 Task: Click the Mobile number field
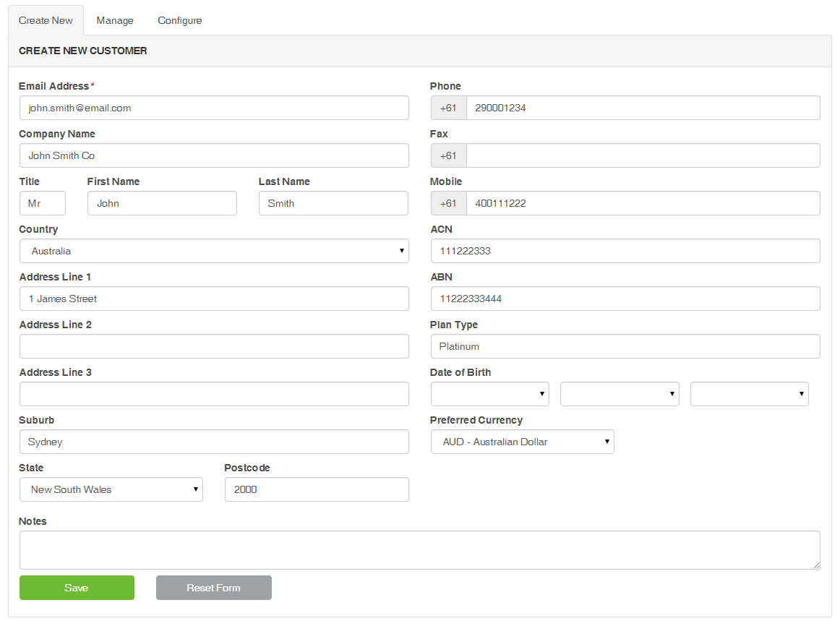[x=643, y=203]
